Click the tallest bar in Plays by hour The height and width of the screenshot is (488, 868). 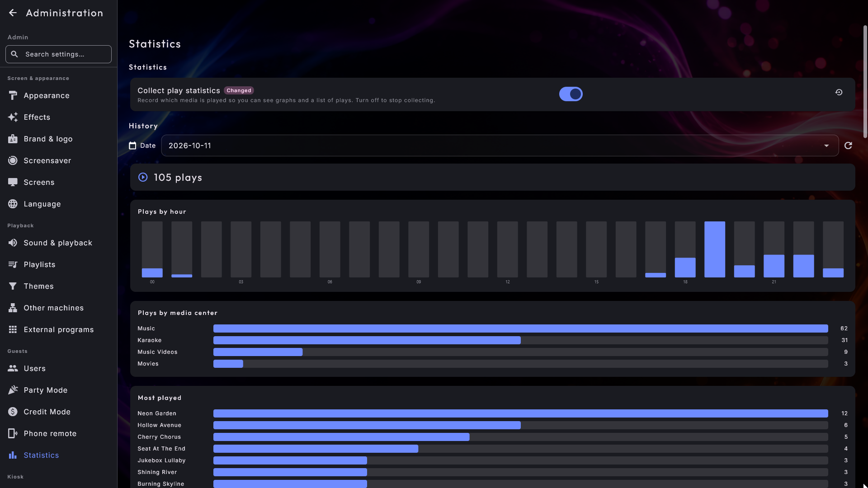click(714, 249)
